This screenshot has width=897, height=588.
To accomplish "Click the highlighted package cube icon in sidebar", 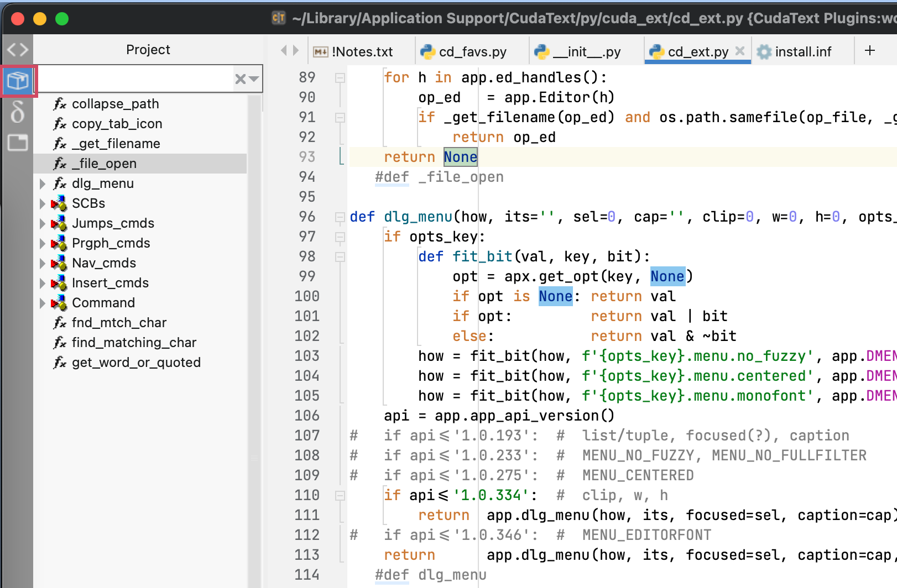I will (x=18, y=80).
